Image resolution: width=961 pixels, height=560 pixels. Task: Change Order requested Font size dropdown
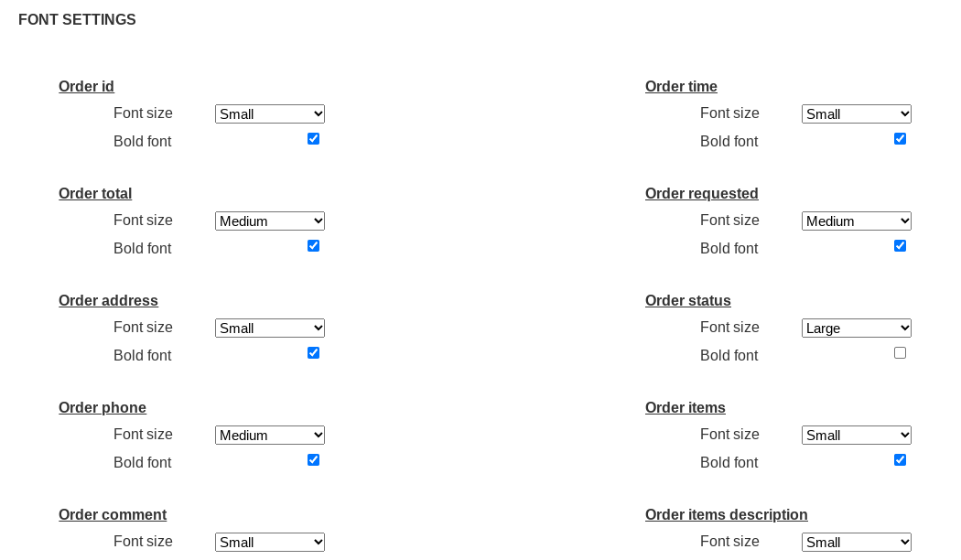pos(857,221)
